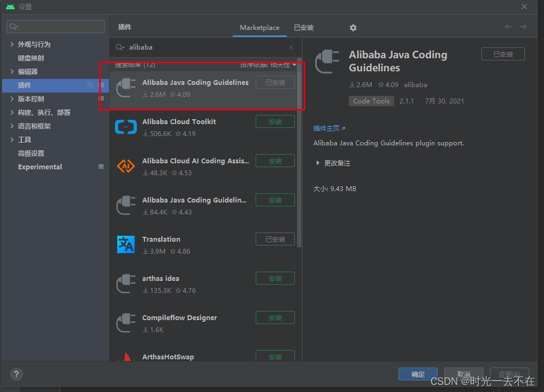Click the Alibaba Java Coding Guidelines plugin icon in list
This screenshot has height=392, width=544.
point(125,88)
